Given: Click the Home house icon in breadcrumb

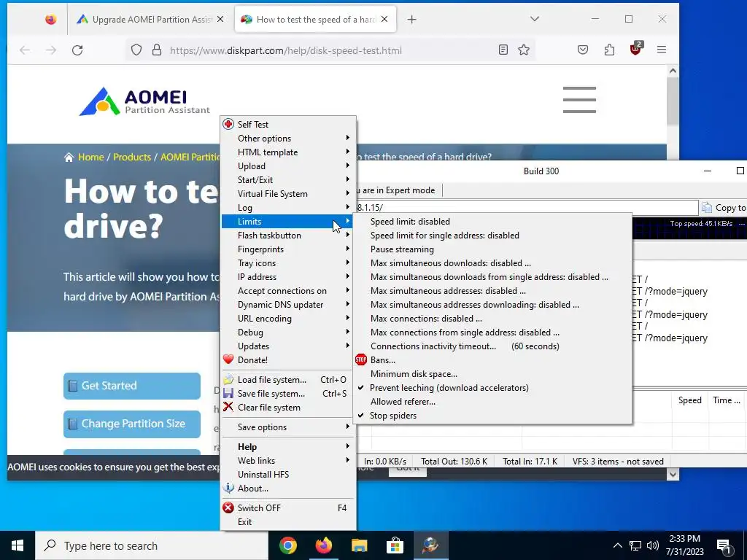Looking at the screenshot, I should point(69,157).
